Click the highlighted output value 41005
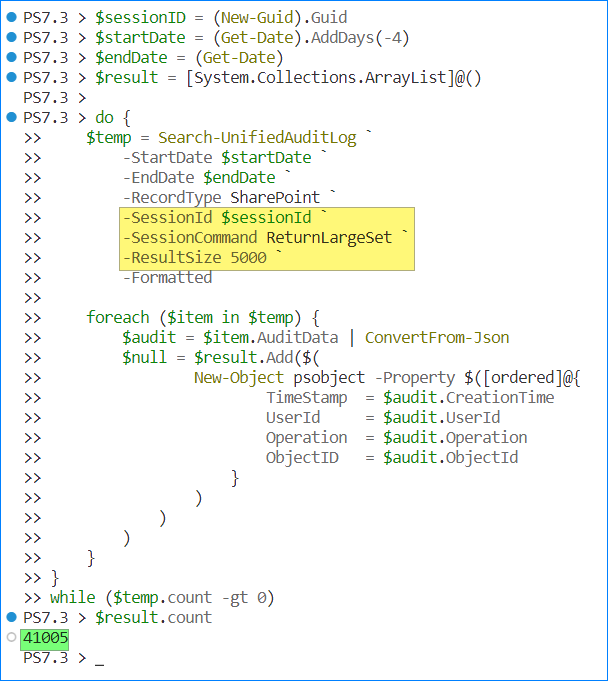The image size is (608, 681). point(45,638)
